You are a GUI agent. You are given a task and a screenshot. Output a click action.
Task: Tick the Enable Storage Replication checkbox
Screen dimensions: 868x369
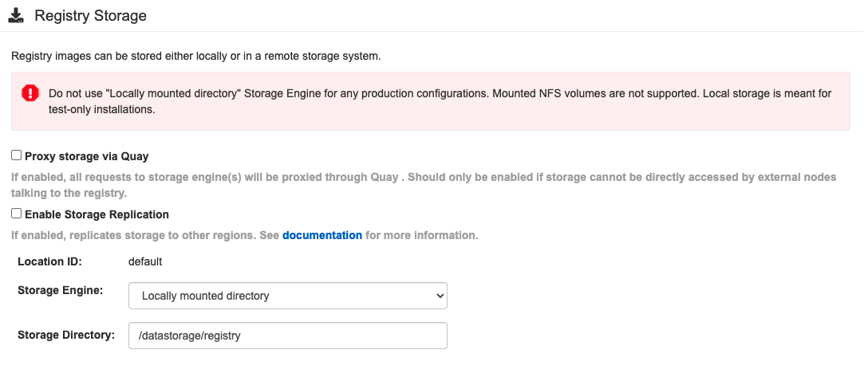(x=16, y=214)
